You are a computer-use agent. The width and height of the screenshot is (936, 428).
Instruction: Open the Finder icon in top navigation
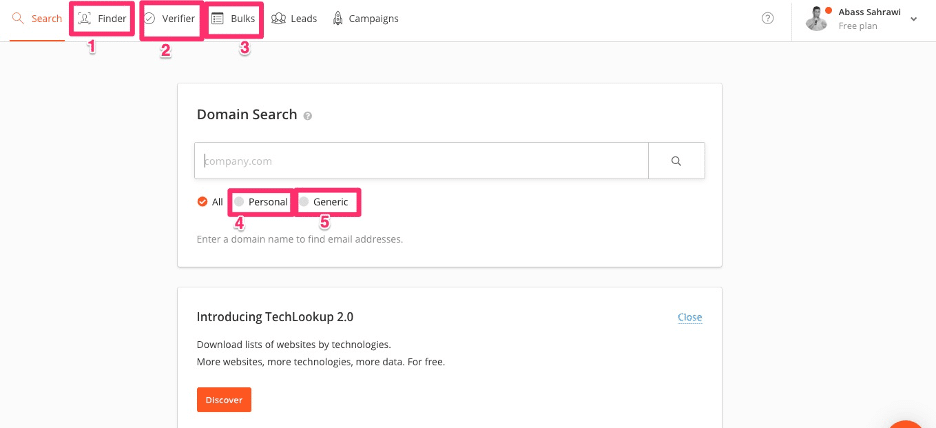85,19
